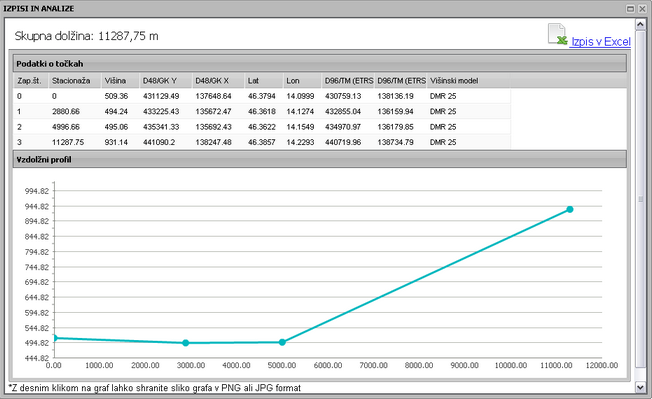Open the 'Izpis v Excel' link
The height and width of the screenshot is (399, 652).
tap(600, 42)
